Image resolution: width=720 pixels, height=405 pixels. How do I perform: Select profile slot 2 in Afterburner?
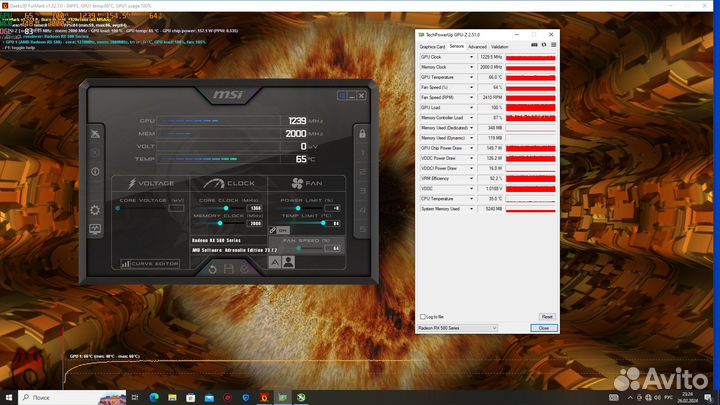coord(362,172)
